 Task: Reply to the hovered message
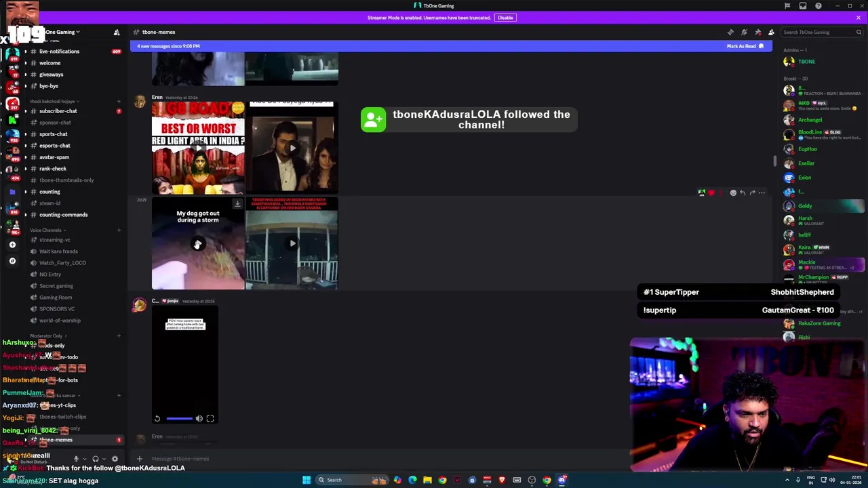[743, 193]
